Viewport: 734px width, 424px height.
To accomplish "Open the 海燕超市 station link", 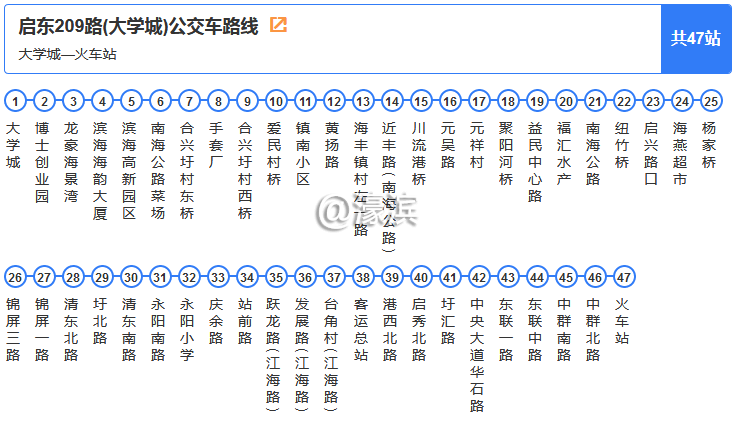I will (x=681, y=154).
